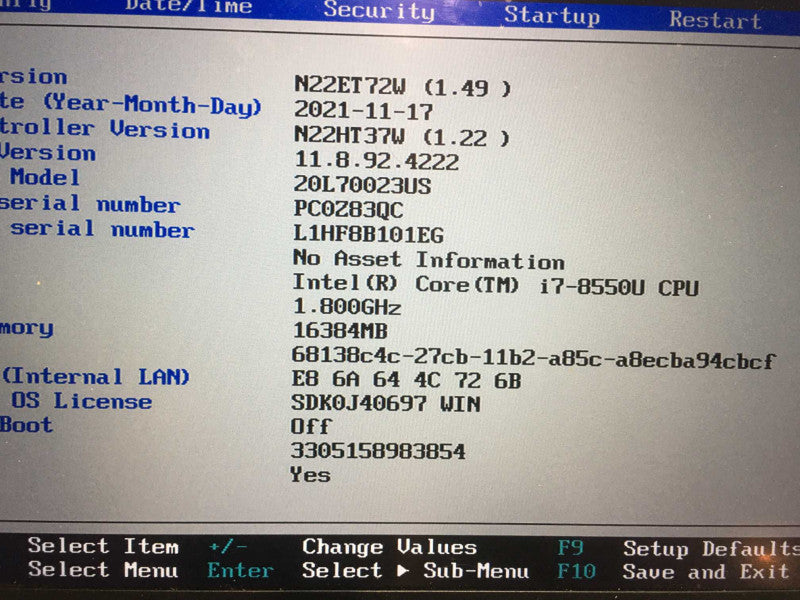
Task: Click the Change Values help text
Action: (x=389, y=547)
